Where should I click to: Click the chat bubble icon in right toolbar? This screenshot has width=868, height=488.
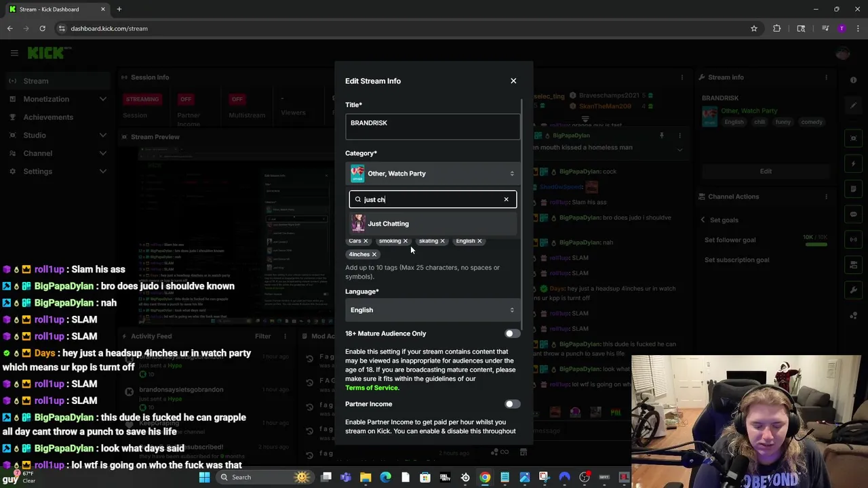tap(854, 214)
